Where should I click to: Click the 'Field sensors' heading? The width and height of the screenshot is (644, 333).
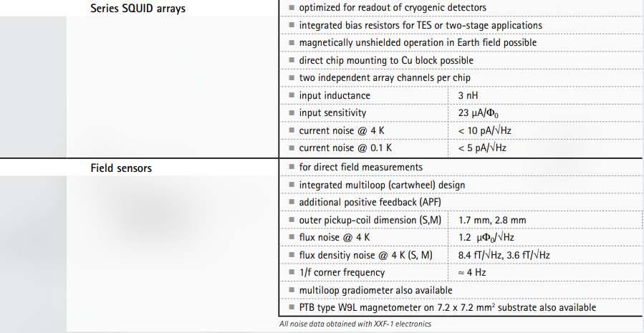click(x=121, y=168)
